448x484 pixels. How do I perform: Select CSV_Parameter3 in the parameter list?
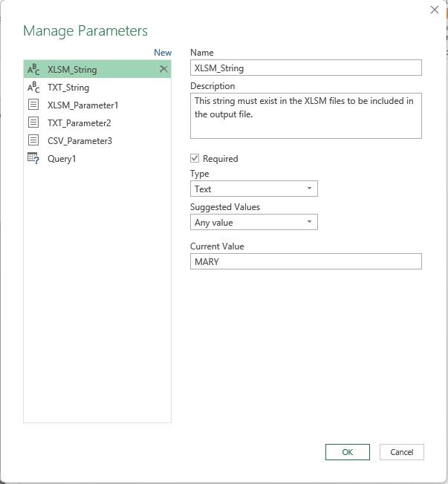[x=97, y=141]
